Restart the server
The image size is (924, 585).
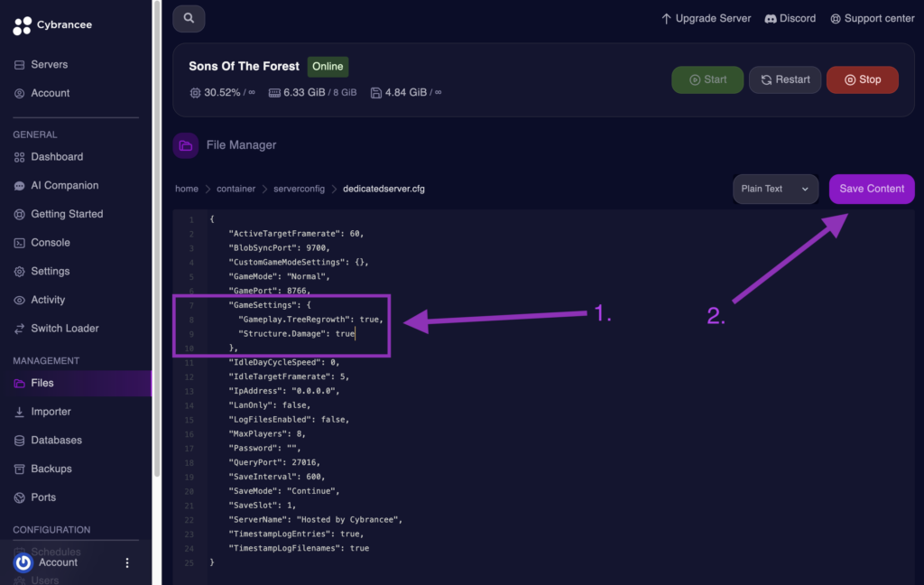[785, 79]
